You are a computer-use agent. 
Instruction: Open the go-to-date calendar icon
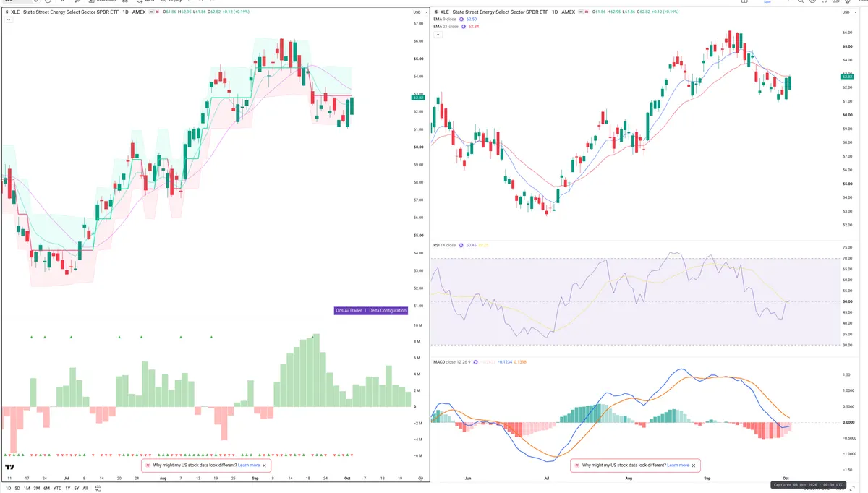click(98, 488)
